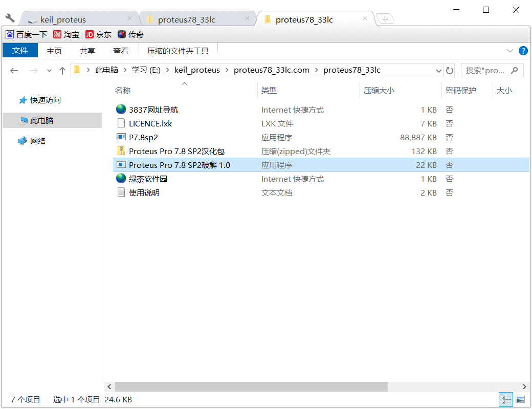Switch to the 查看 ribbon tab
This screenshot has width=532, height=409.
pyautogui.click(x=120, y=51)
